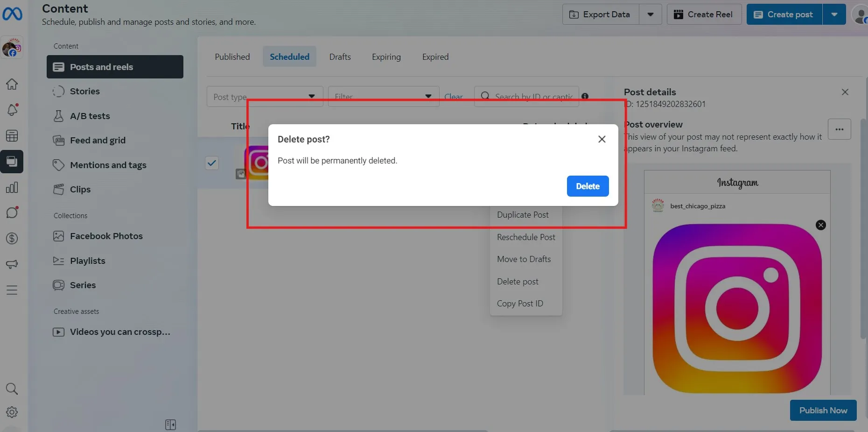This screenshot has height=432, width=868.
Task: Choose Duplicate Post from context menu
Action: [x=526, y=215]
